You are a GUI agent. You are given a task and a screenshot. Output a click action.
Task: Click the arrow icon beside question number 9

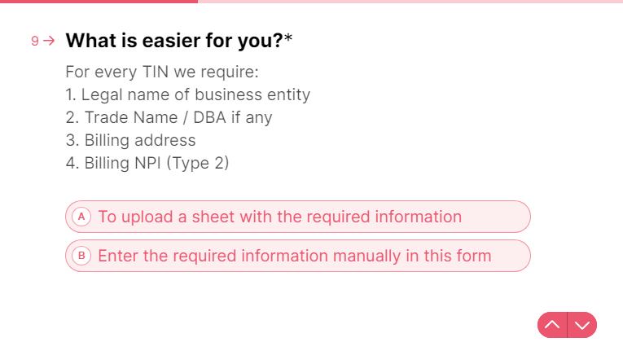click(49, 41)
